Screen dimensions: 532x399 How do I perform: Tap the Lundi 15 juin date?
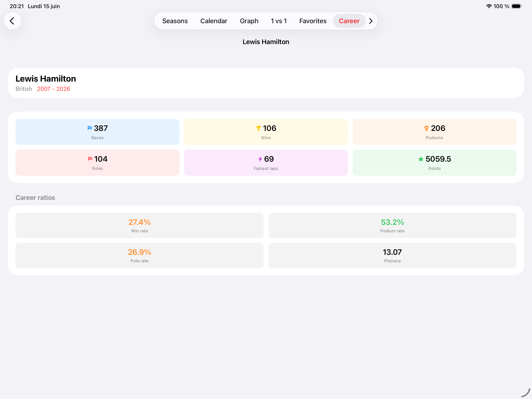click(x=44, y=6)
